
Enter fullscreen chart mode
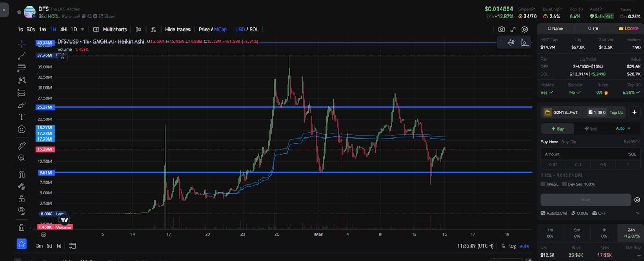coord(513,30)
